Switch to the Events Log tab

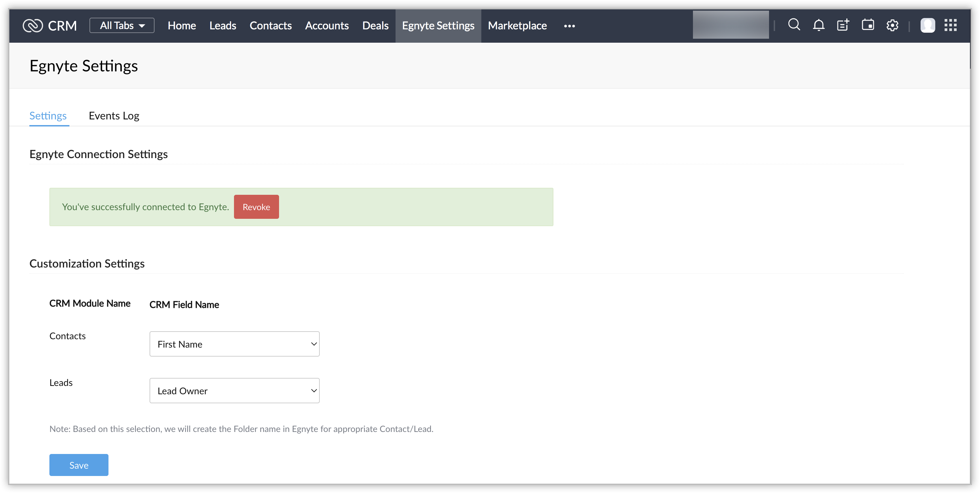pyautogui.click(x=114, y=115)
